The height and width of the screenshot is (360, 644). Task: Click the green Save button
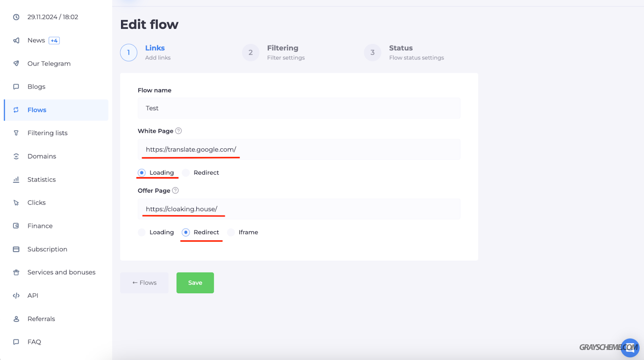click(195, 283)
